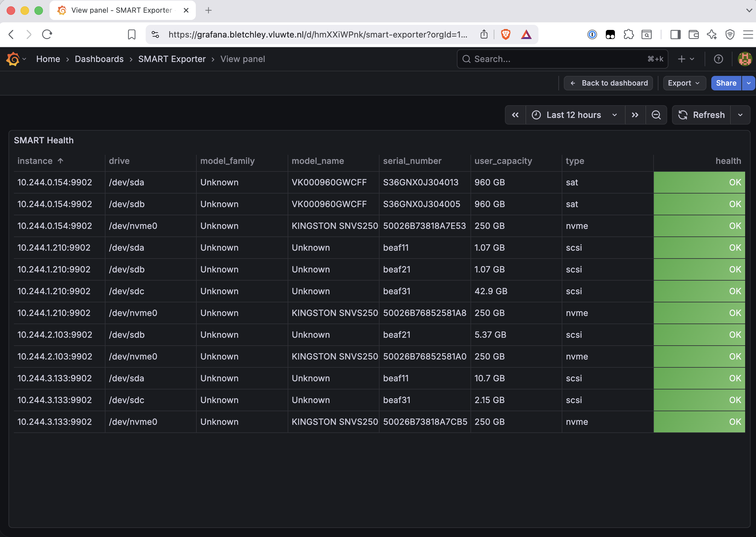Open site settings icon in address bar
This screenshot has width=756, height=537.
155,34
